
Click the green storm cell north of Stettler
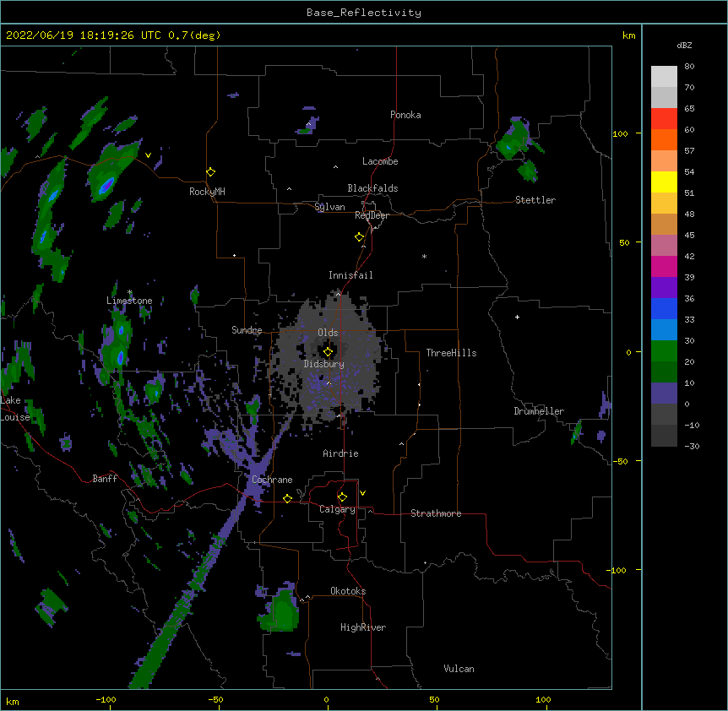513,141
